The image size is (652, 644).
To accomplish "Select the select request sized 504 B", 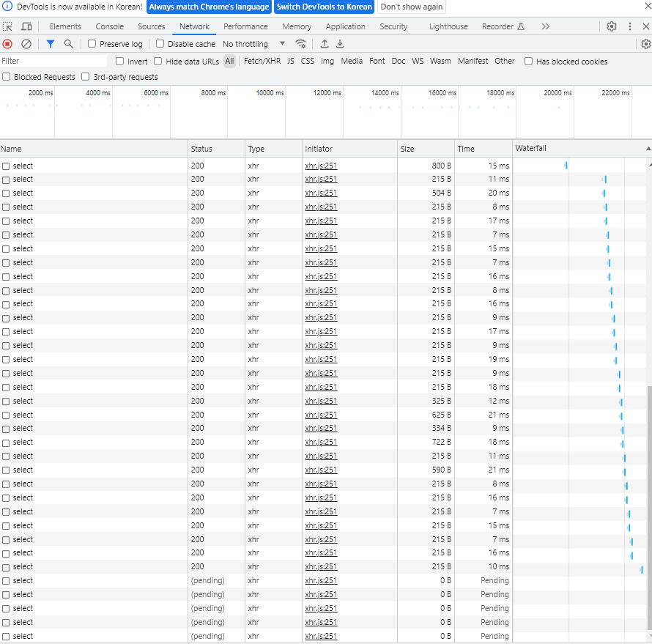I will (x=256, y=193).
